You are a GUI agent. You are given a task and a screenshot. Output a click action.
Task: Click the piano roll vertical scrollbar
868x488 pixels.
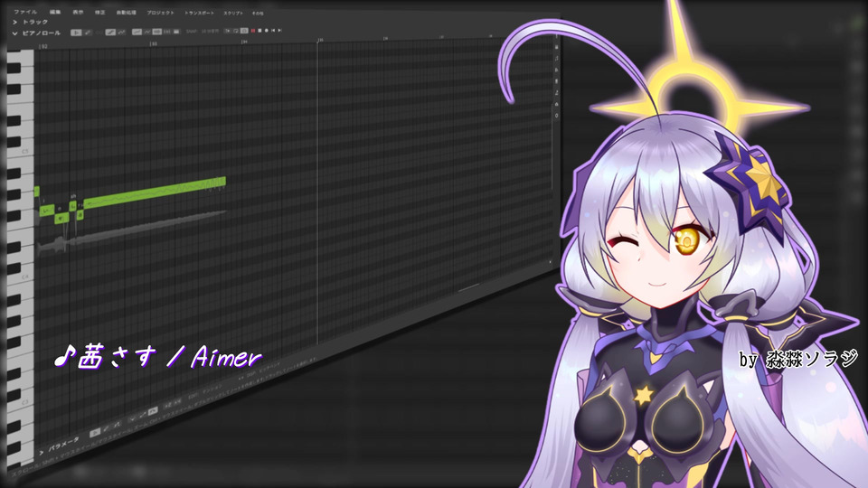point(552,146)
